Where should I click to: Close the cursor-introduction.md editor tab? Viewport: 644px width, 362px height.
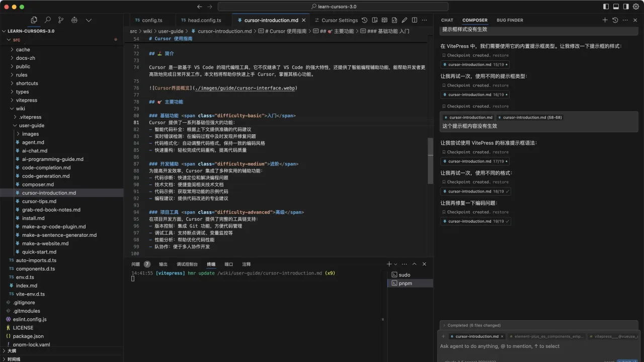click(303, 20)
